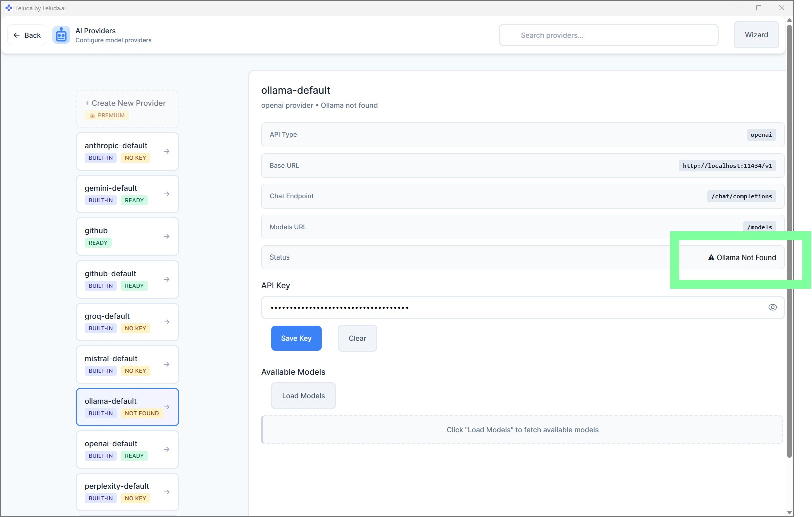Click the Ollama Not Found warning icon

click(711, 257)
